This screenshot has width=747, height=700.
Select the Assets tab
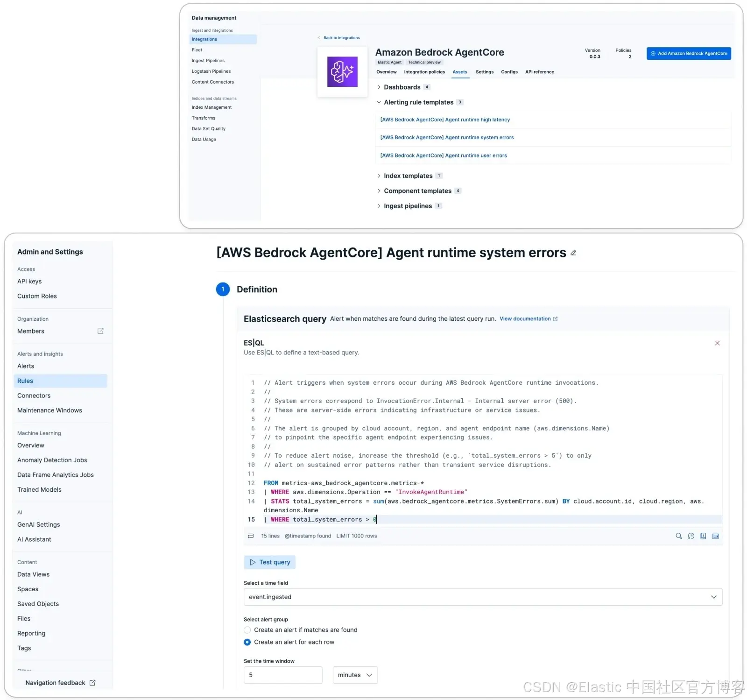click(x=460, y=72)
